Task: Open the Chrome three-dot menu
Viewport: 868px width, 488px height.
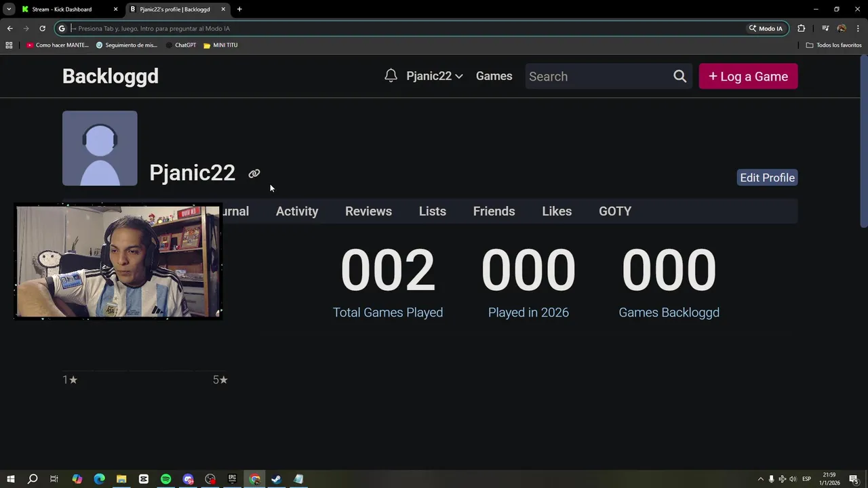Action: click(x=859, y=28)
